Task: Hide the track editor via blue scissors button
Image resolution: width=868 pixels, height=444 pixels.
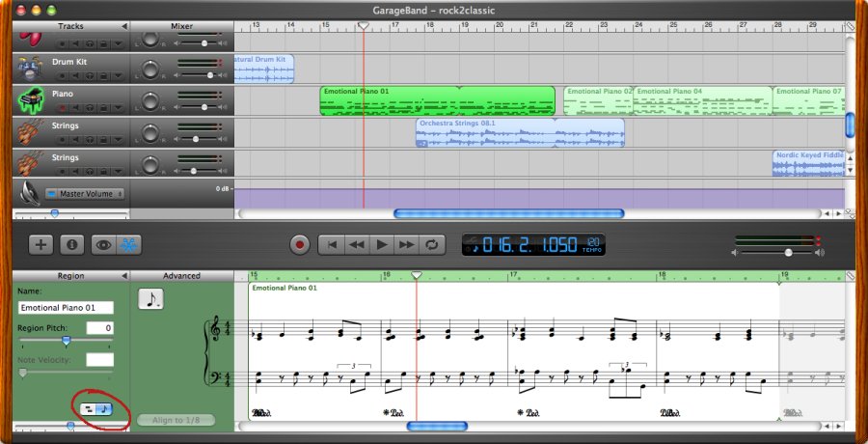Action: pyautogui.click(x=128, y=244)
